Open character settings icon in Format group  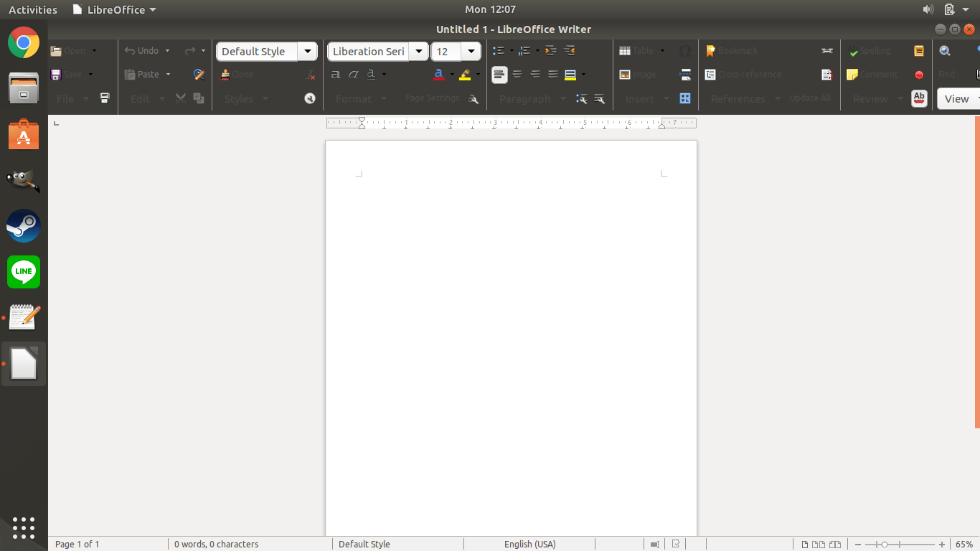point(473,99)
